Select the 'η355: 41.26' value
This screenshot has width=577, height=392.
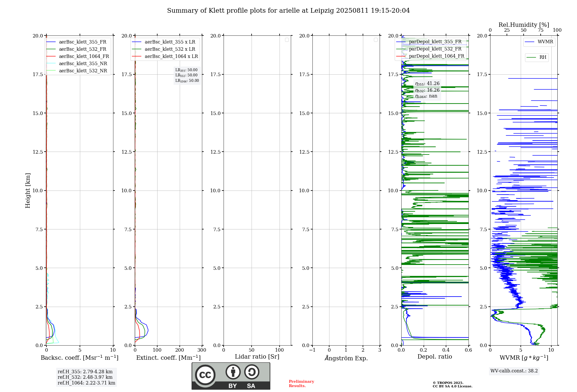click(x=427, y=84)
